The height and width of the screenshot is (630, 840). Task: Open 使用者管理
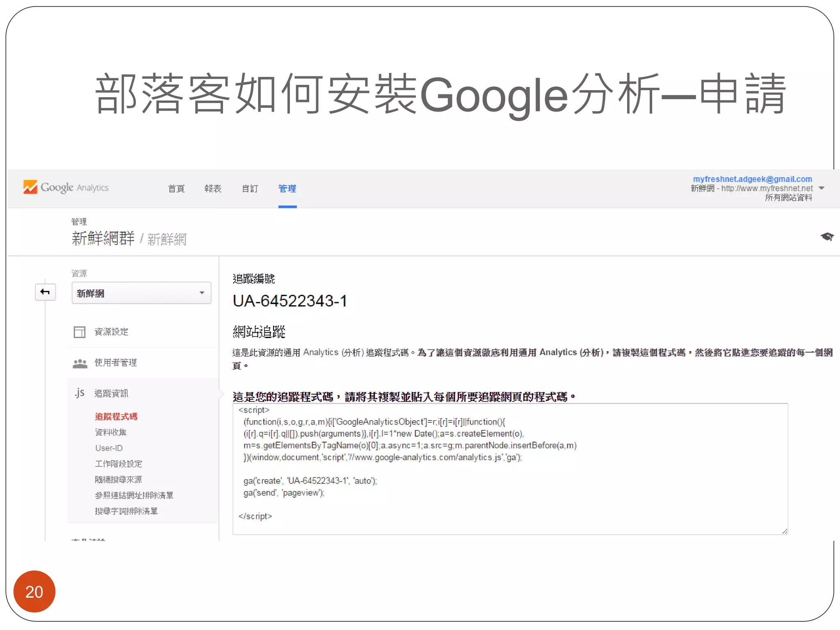pyautogui.click(x=116, y=363)
